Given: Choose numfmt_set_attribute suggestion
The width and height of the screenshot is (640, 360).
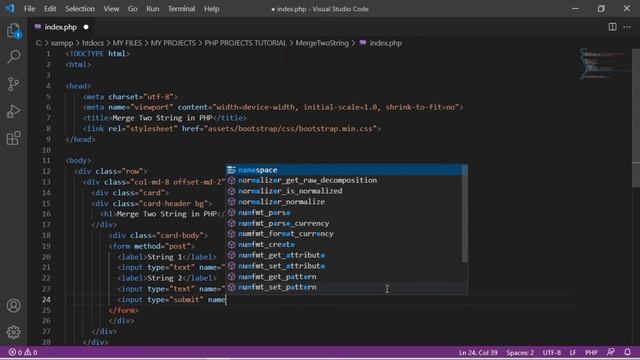Looking at the screenshot, I should tap(347, 266).
